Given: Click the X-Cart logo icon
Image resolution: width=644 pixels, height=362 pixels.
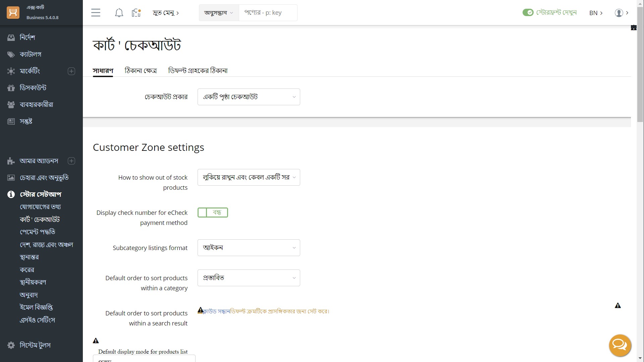Looking at the screenshot, I should pos(13,13).
